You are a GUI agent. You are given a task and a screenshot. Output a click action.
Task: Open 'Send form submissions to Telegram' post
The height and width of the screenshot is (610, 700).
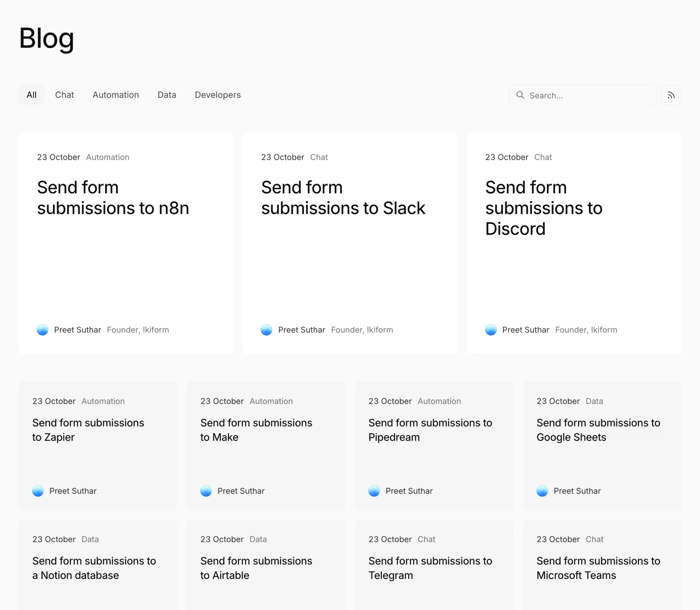click(x=430, y=568)
